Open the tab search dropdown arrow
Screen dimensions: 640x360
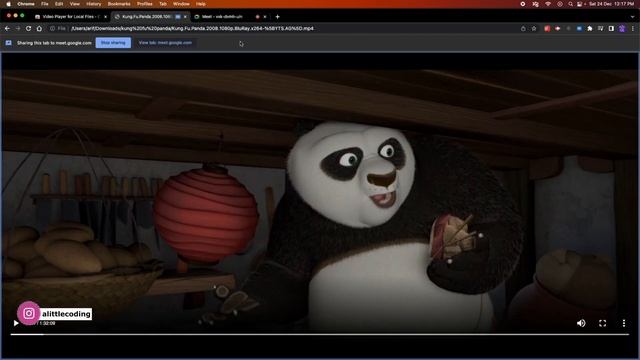[632, 17]
